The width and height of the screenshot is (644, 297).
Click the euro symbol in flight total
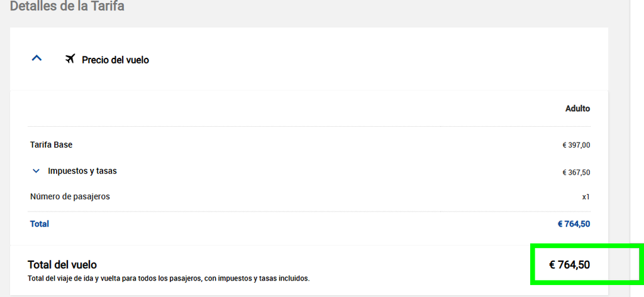coord(552,265)
